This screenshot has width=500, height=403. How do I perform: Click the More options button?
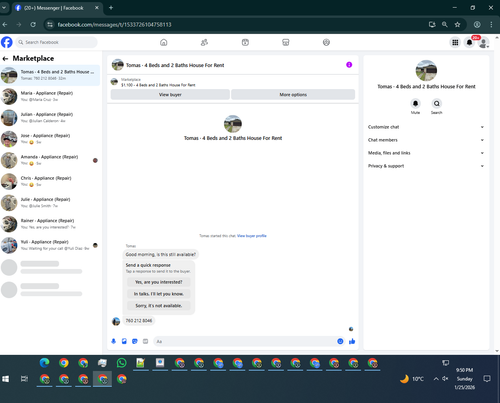pyautogui.click(x=293, y=95)
